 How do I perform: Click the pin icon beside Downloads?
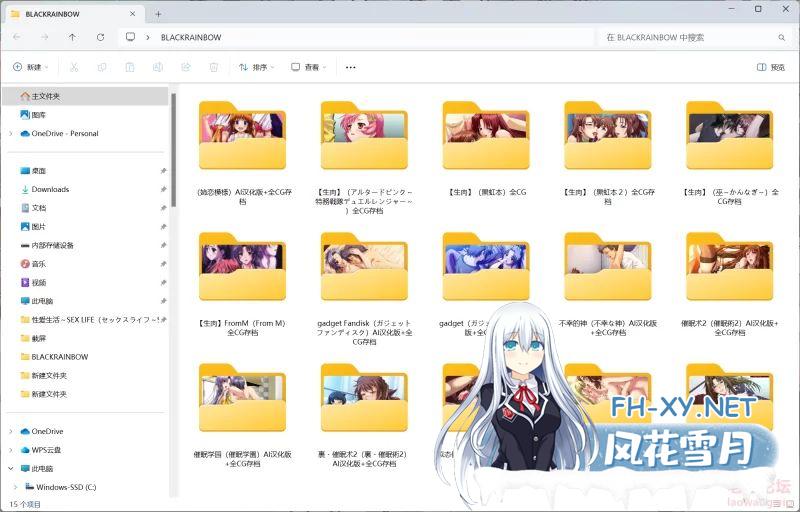163,189
